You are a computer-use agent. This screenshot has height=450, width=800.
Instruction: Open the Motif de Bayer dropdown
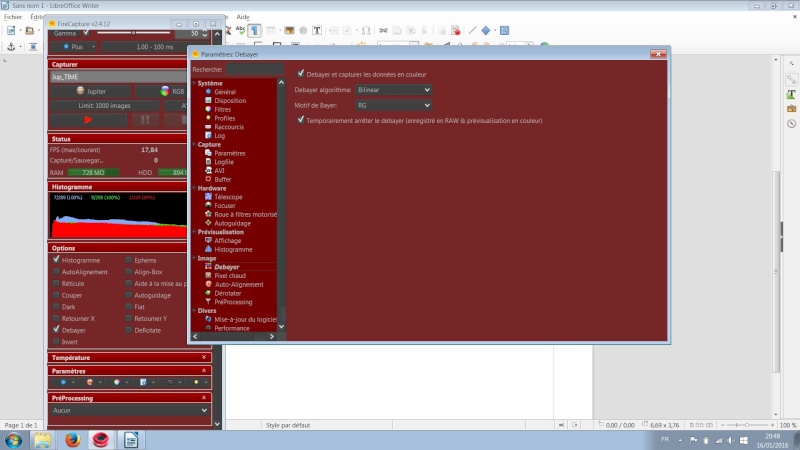pos(393,105)
